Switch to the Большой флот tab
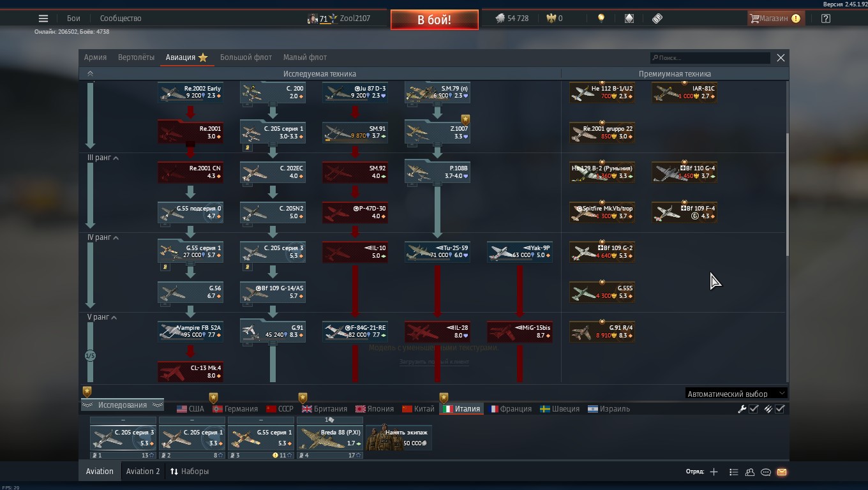The image size is (868, 490). point(246,57)
